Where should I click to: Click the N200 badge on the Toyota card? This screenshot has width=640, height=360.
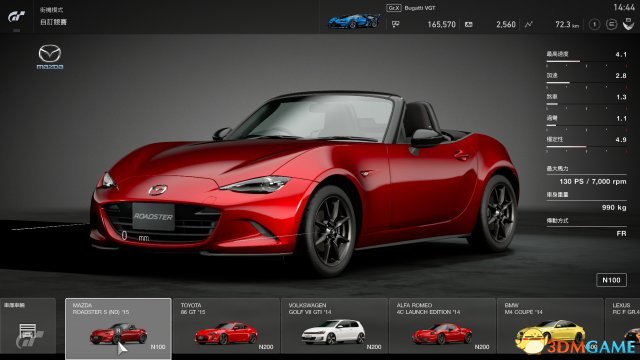tap(266, 347)
